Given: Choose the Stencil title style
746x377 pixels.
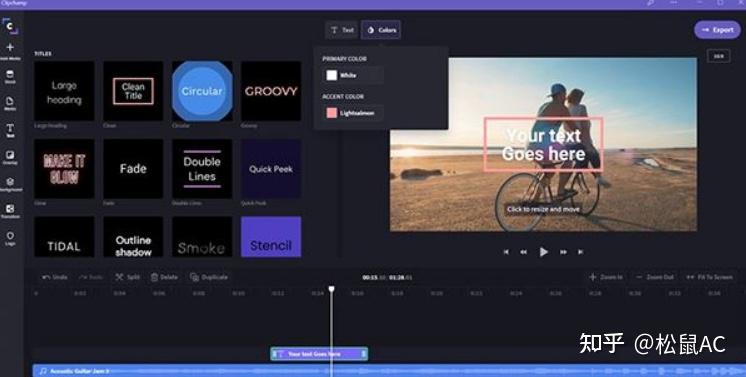Looking at the screenshot, I should tap(271, 237).
